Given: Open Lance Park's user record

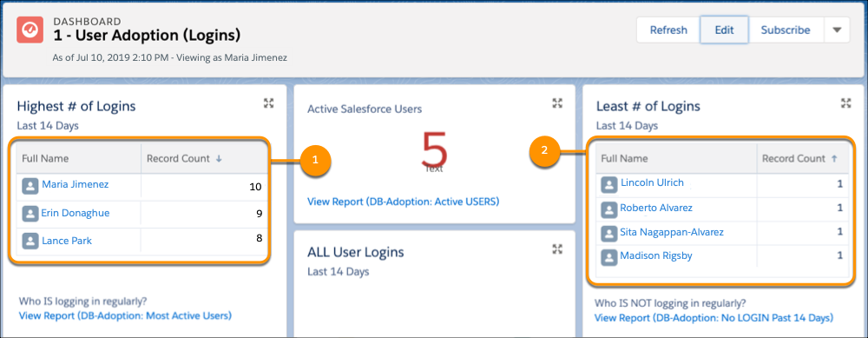Looking at the screenshot, I should (67, 241).
